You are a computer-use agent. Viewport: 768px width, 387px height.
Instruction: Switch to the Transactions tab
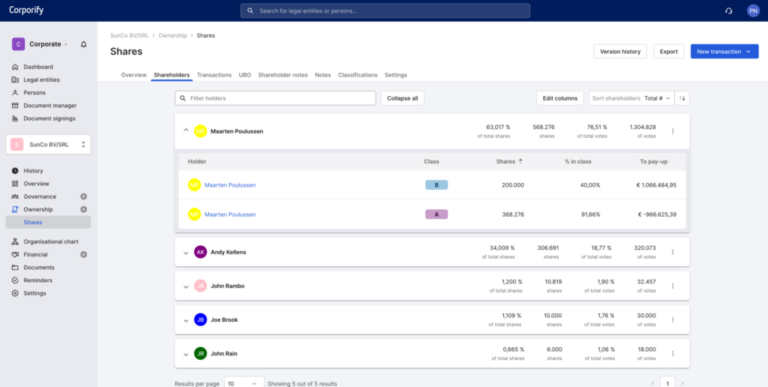coord(214,75)
